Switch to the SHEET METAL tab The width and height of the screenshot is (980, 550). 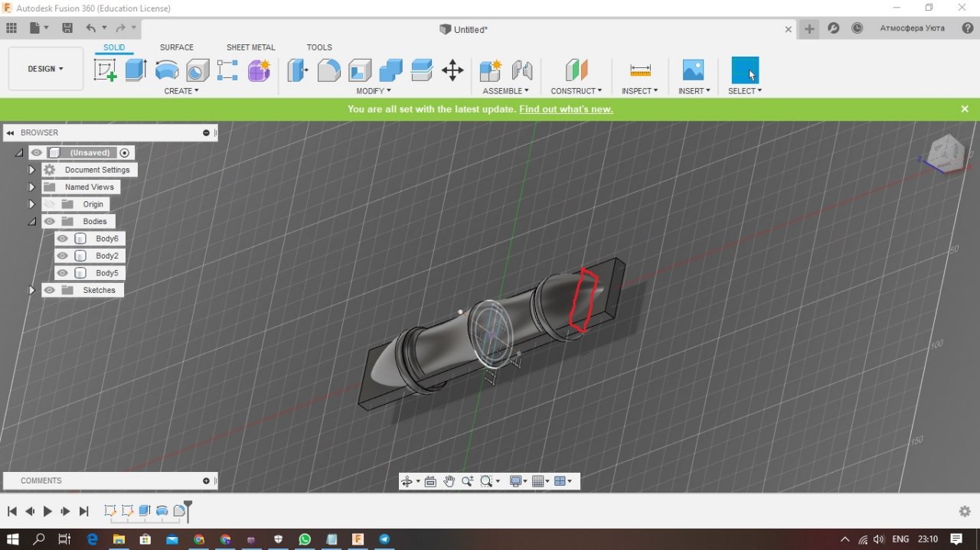point(250,47)
